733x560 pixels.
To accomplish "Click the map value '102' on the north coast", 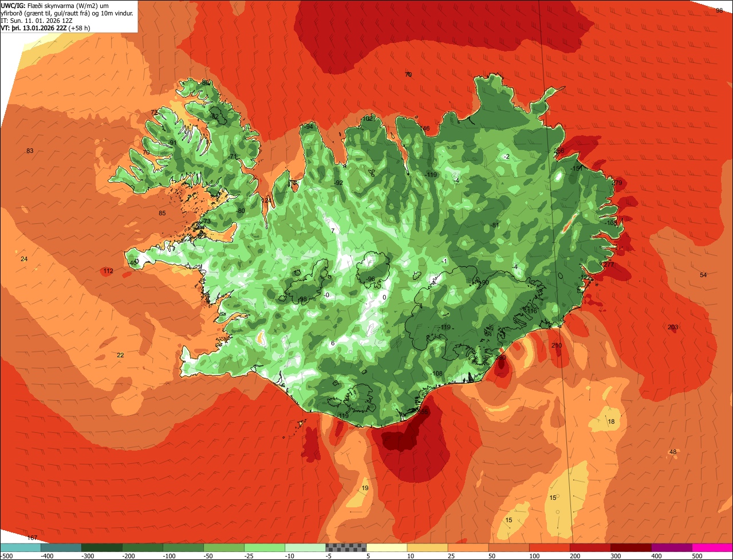I will point(367,118).
